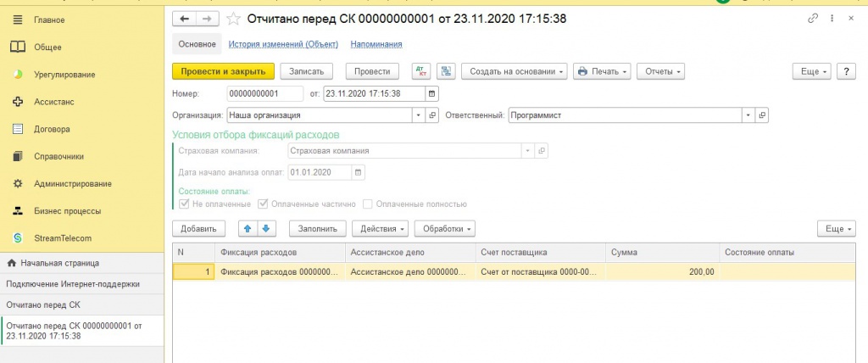Move table row up with blue arrow
The width and height of the screenshot is (868, 363).
248,228
